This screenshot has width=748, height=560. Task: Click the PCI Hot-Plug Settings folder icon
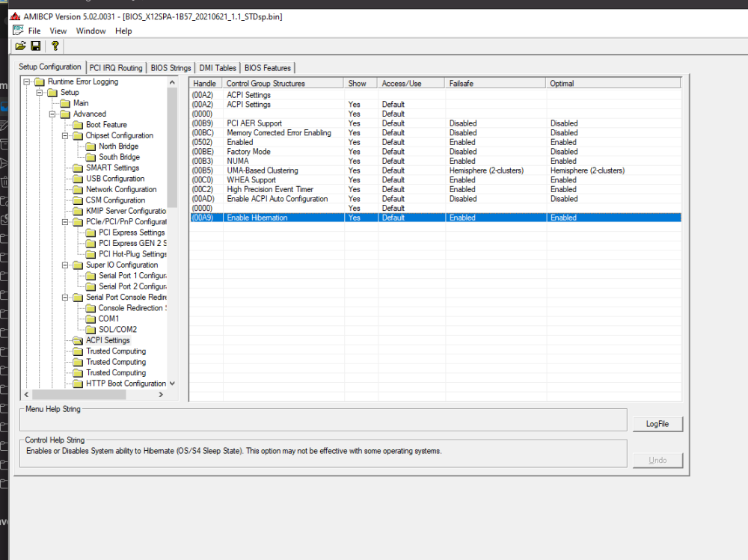click(x=91, y=254)
